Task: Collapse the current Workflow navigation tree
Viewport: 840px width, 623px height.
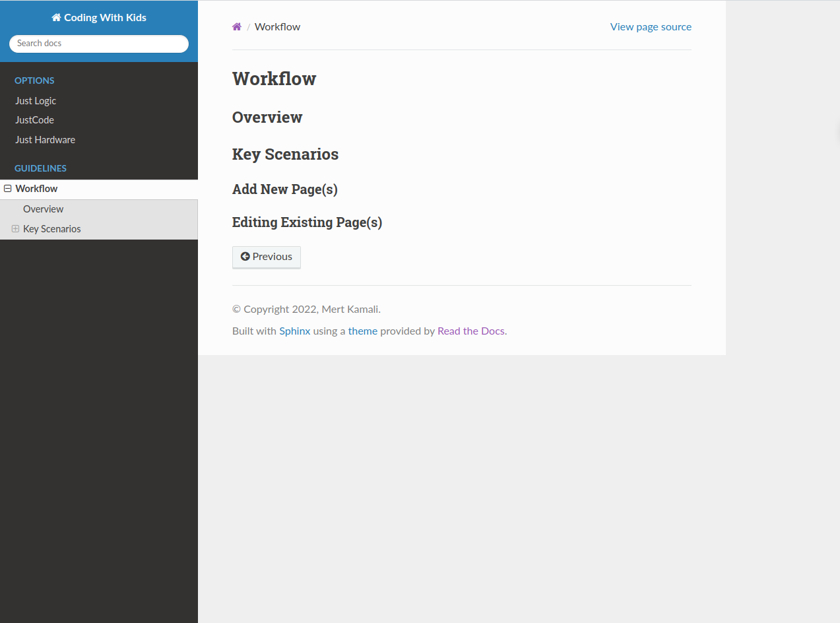Action: 7,188
